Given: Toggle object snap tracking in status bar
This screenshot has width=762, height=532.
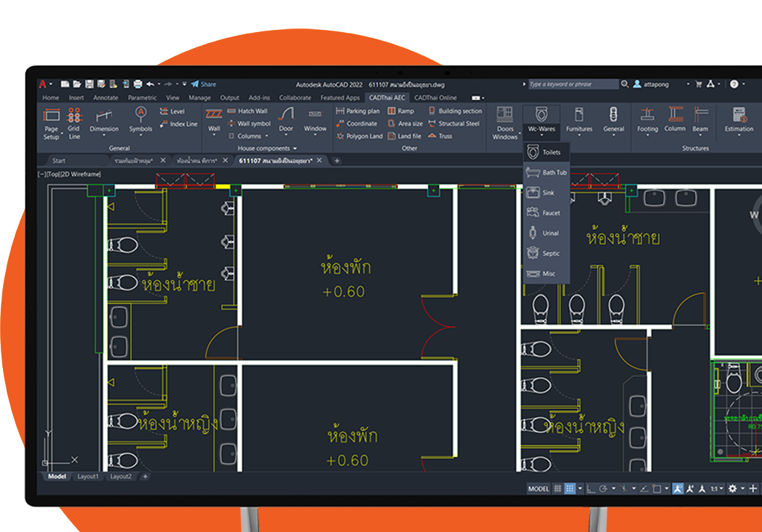Looking at the screenshot, I should coord(644,489).
